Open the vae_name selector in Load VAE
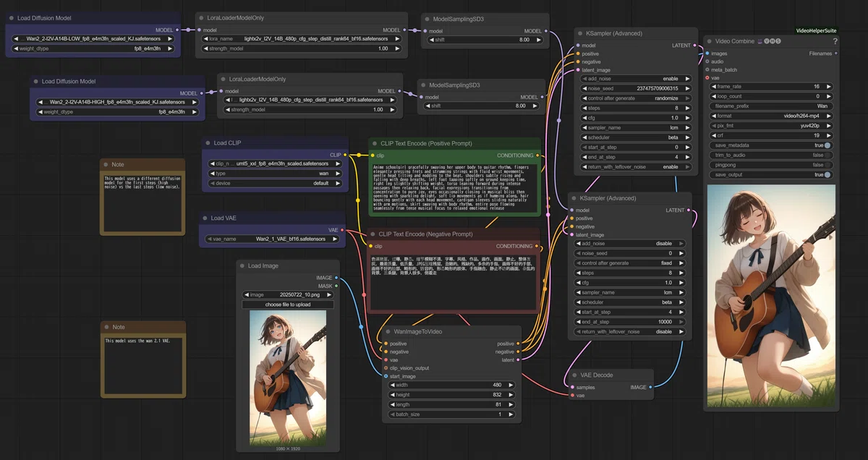This screenshot has width=868, height=460. [273, 239]
